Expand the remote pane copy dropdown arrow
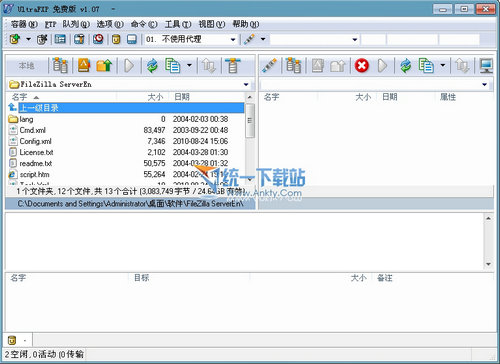 click(443, 65)
